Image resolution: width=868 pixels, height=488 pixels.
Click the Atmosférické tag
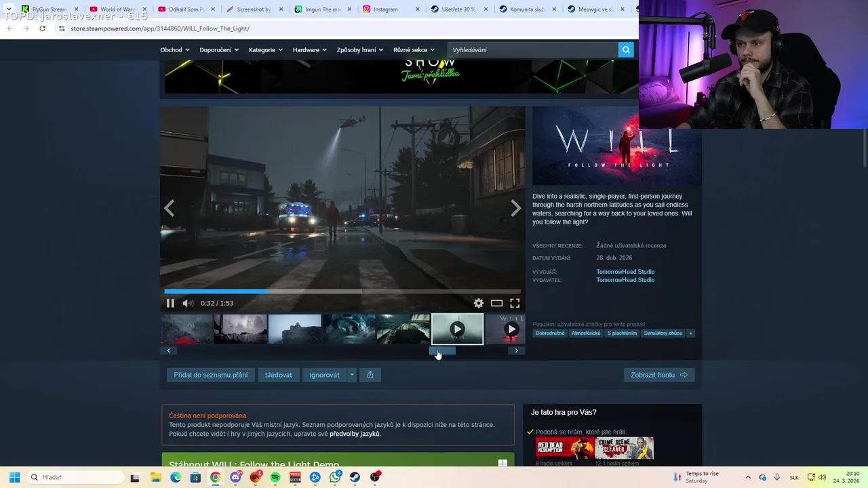pyautogui.click(x=586, y=333)
